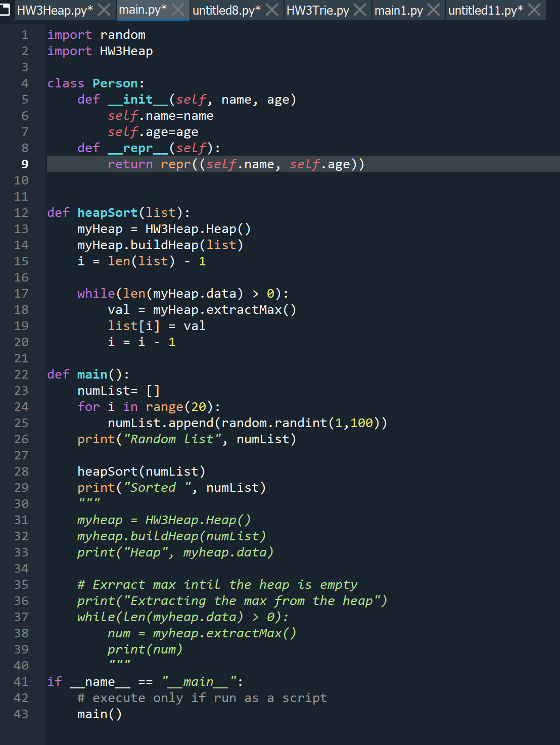
Task: Click the __name__ check on line 41
Action: tap(99, 681)
